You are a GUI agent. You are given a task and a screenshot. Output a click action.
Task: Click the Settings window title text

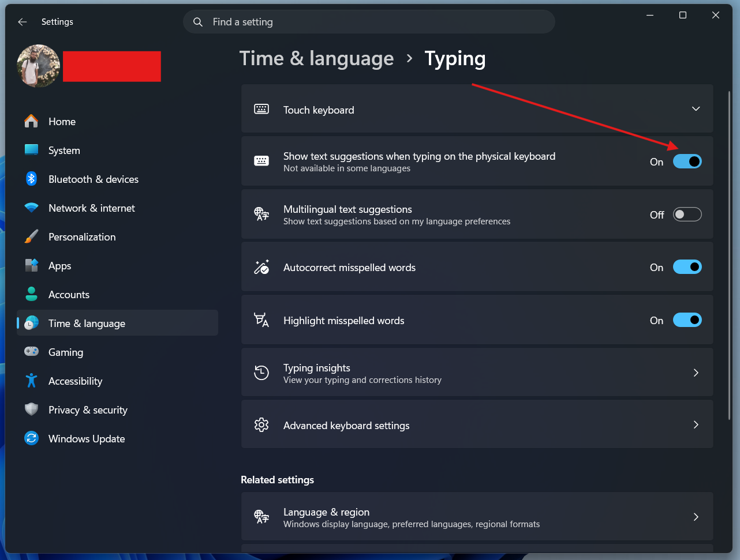57,22
